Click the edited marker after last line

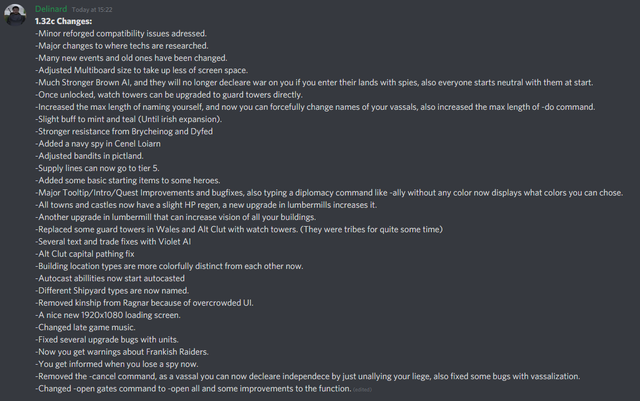click(362, 390)
